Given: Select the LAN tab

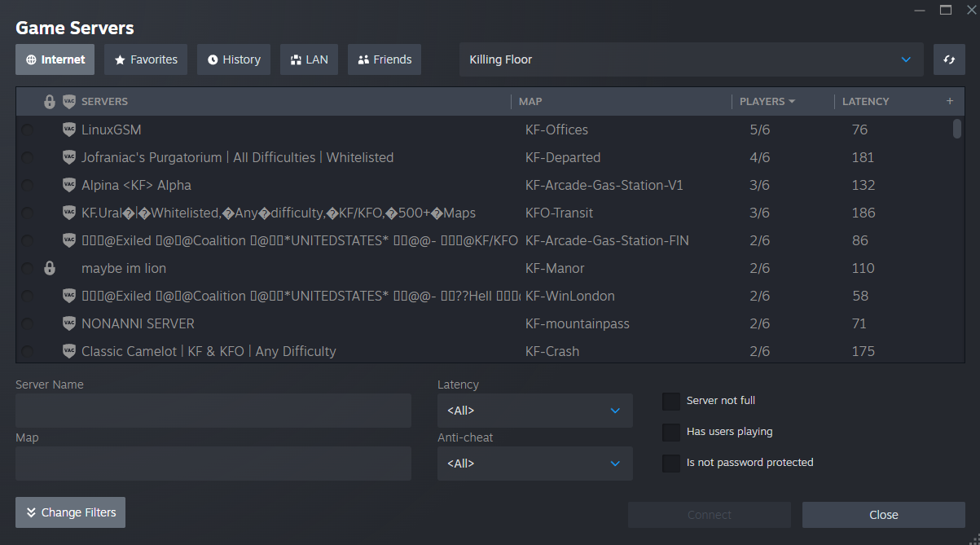Looking at the screenshot, I should pos(310,59).
